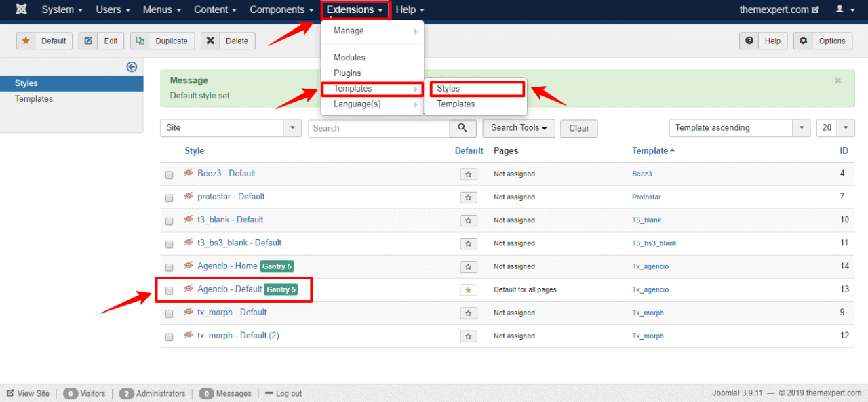
Task: Open the System menu
Action: click(x=62, y=9)
